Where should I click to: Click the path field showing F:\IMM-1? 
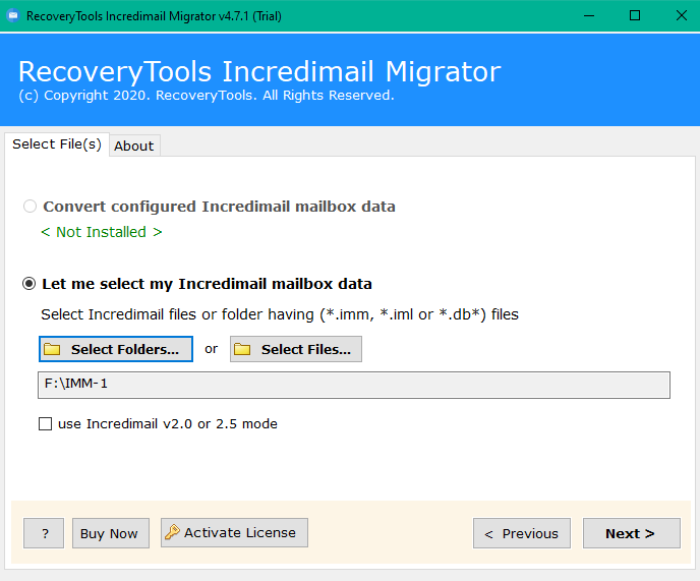(x=354, y=385)
